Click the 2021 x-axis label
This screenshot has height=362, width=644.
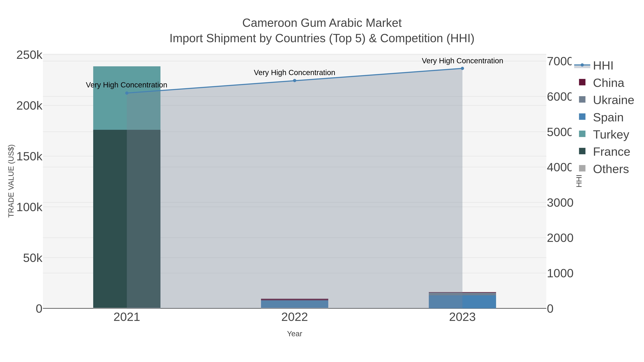[x=127, y=317]
